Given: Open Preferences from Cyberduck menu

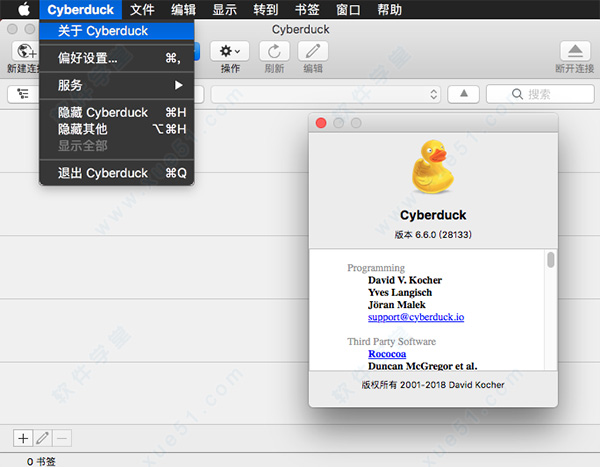Looking at the screenshot, I should click(117, 58).
